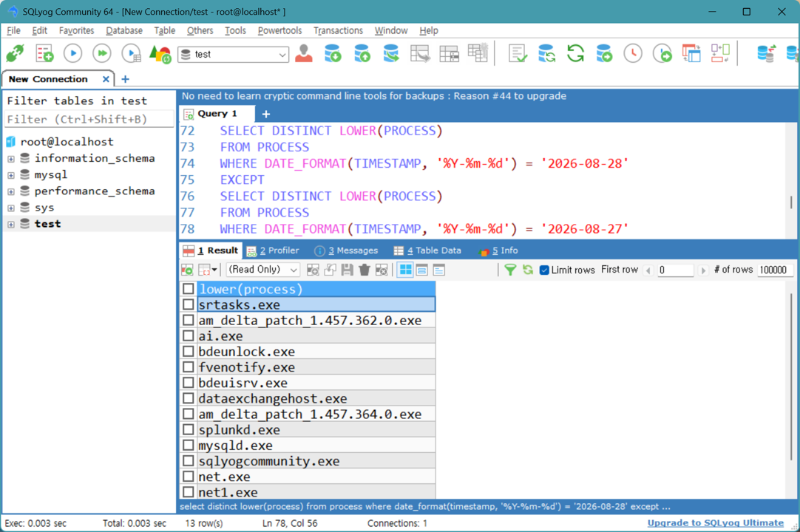Expand the information_schema tree node

[10, 159]
